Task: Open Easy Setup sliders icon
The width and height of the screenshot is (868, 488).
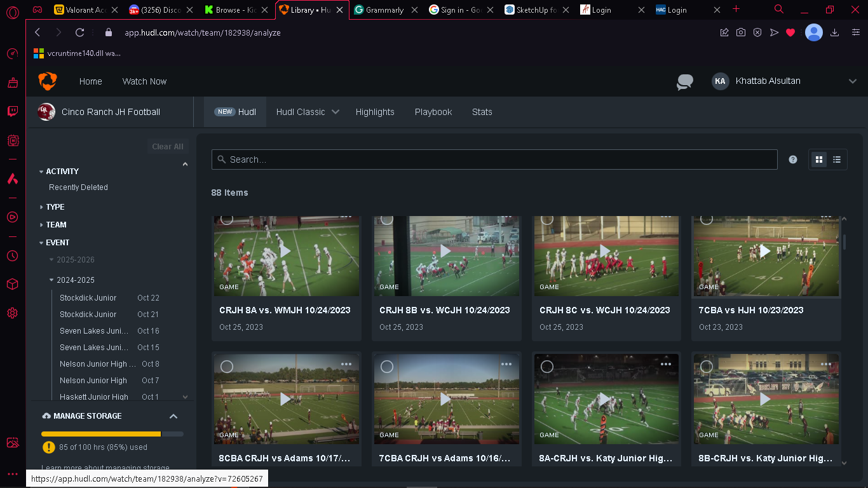Action: click(x=855, y=32)
